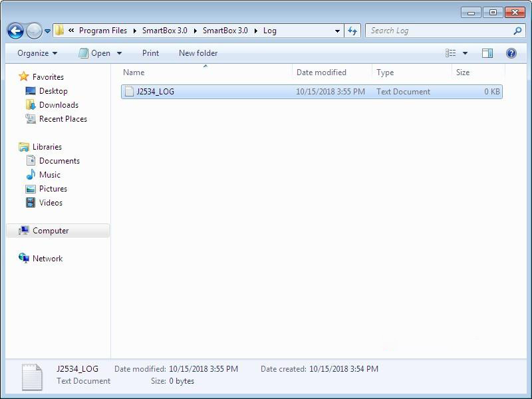Expand hidden path with double chevron
The width and height of the screenshot is (532, 399).
tap(71, 31)
